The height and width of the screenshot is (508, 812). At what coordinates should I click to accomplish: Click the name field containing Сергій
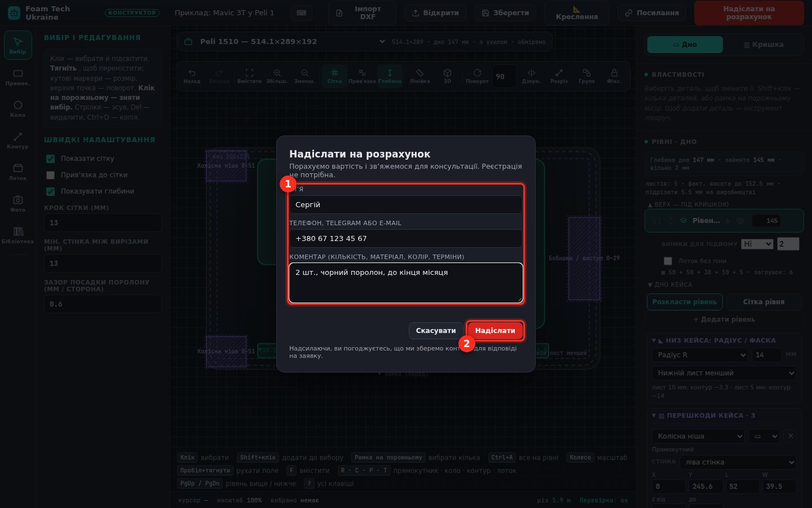point(406,205)
